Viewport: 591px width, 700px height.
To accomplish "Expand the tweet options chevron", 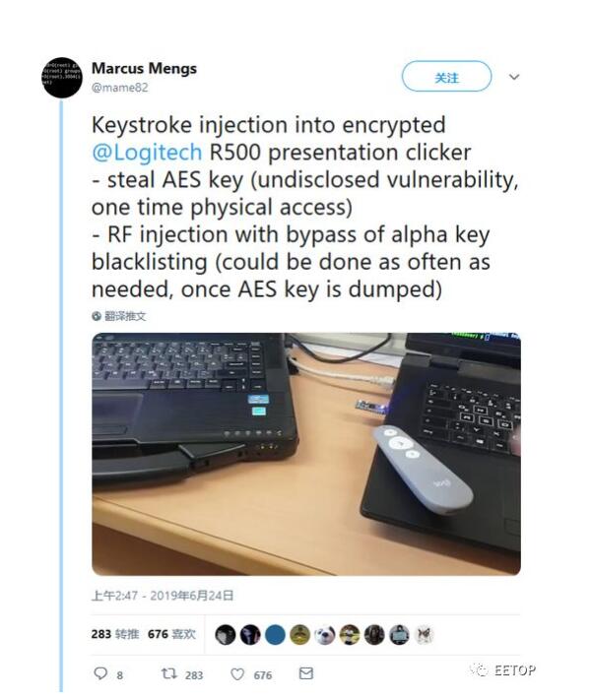I will click(514, 77).
